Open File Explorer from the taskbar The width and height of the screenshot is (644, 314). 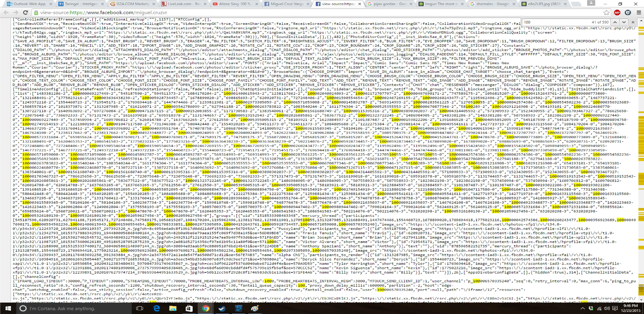173,308
